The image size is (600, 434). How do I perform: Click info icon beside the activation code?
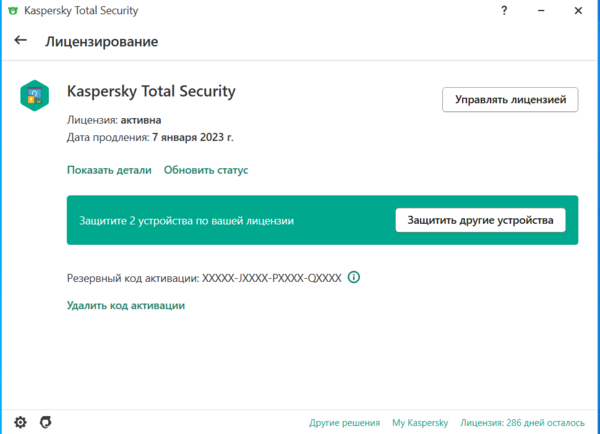354,277
